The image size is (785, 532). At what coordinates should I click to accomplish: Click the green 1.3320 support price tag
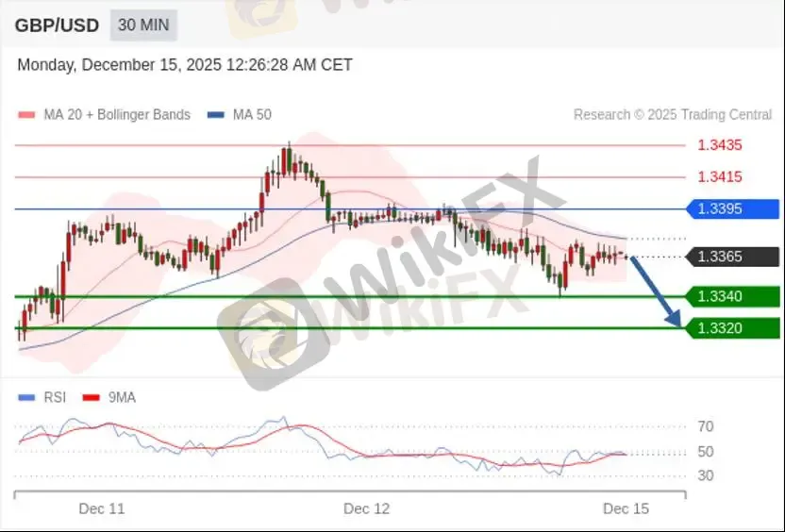732,328
